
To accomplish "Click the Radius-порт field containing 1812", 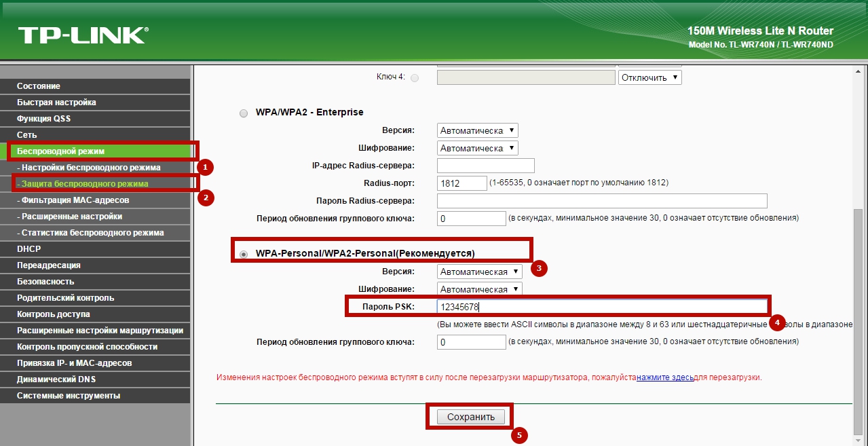I will coord(462,183).
